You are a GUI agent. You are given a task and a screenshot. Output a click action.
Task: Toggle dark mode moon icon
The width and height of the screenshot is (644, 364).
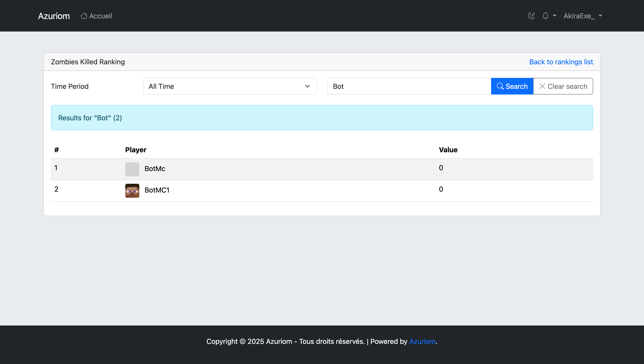click(531, 16)
